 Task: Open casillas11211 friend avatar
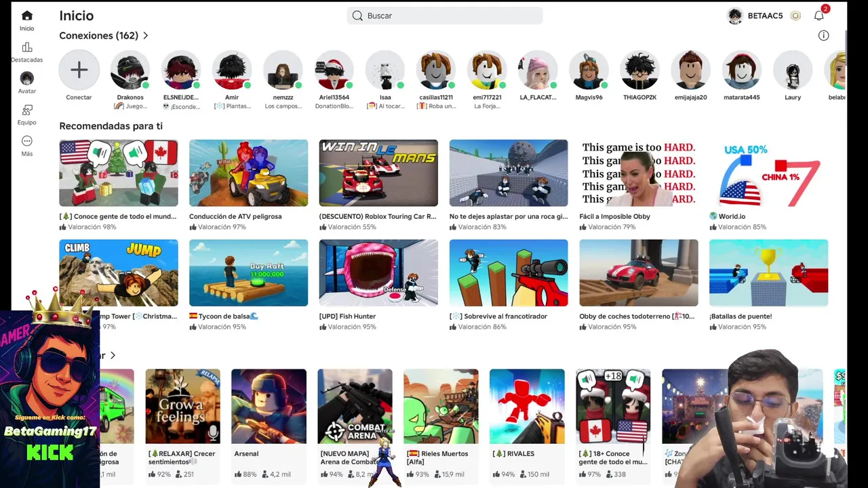coord(436,70)
